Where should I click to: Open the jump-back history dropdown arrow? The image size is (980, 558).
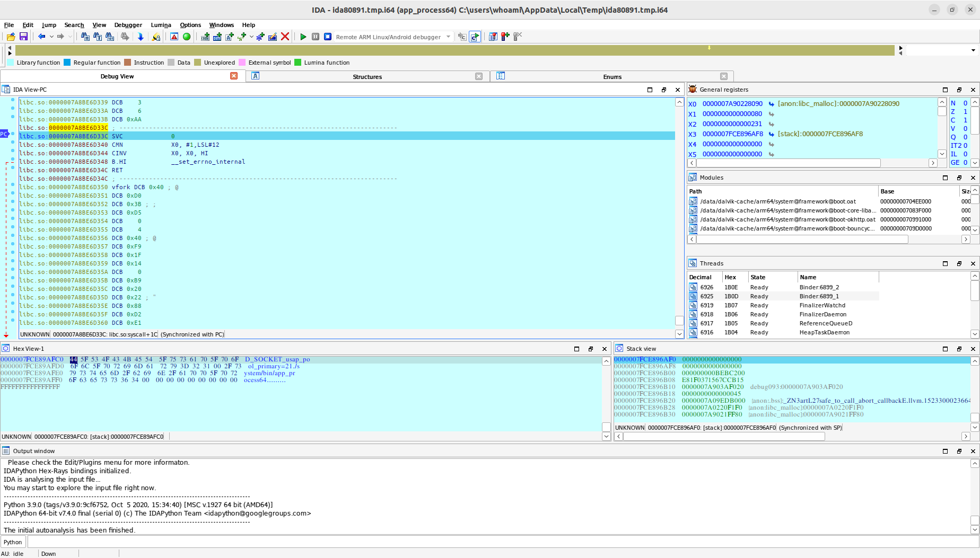(51, 37)
